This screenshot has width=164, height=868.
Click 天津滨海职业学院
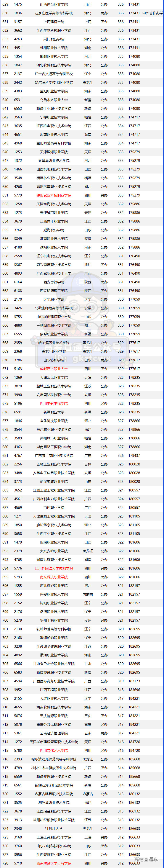pyautogui.click(x=54, y=152)
